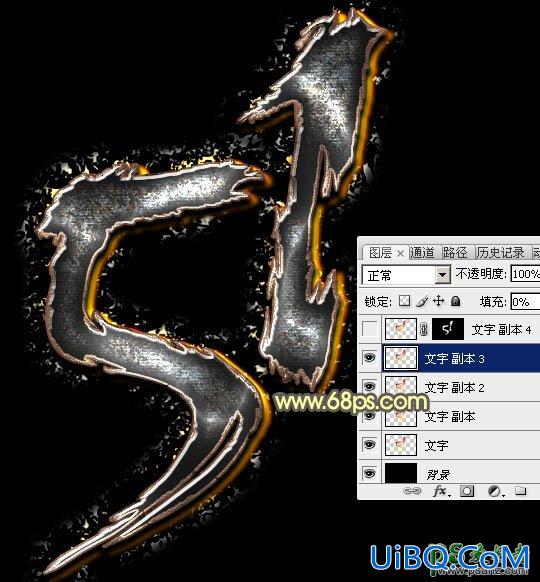Screen dimensions: 540x582
Task: Select layer name 文字 副本 4
Action: coord(501,330)
